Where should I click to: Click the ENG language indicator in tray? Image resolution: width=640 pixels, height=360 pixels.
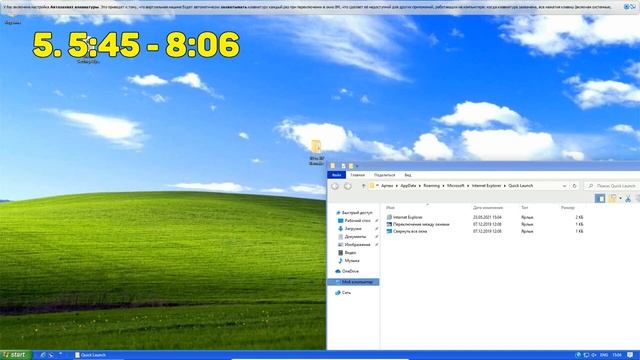pyautogui.click(x=604, y=355)
